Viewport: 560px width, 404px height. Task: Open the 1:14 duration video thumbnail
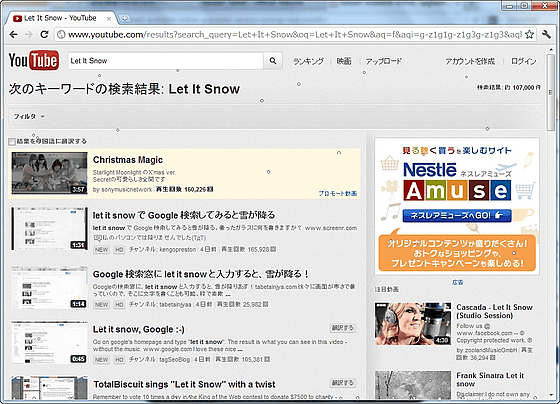[x=49, y=288]
